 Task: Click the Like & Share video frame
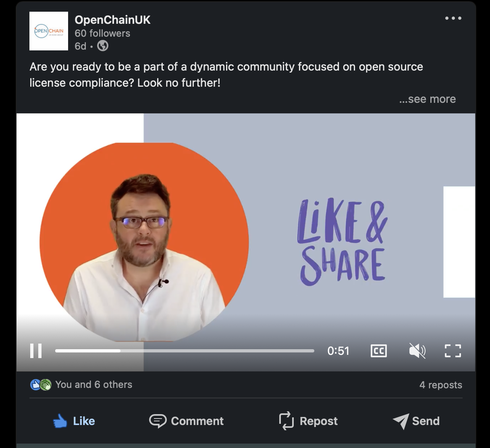[246, 242]
